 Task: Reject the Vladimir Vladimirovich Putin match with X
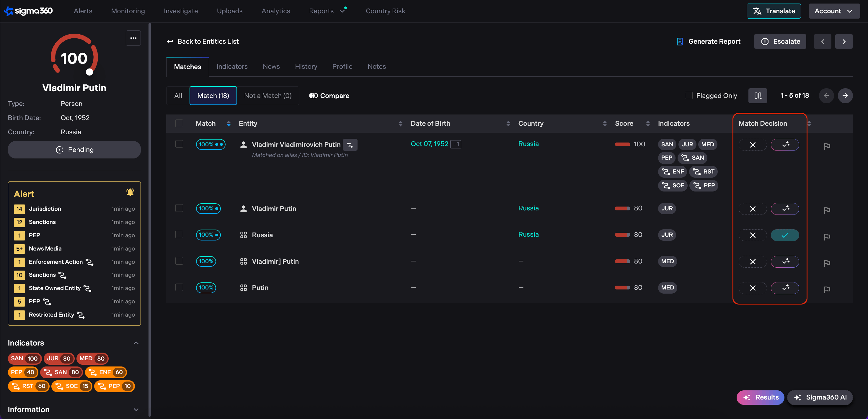click(x=753, y=145)
